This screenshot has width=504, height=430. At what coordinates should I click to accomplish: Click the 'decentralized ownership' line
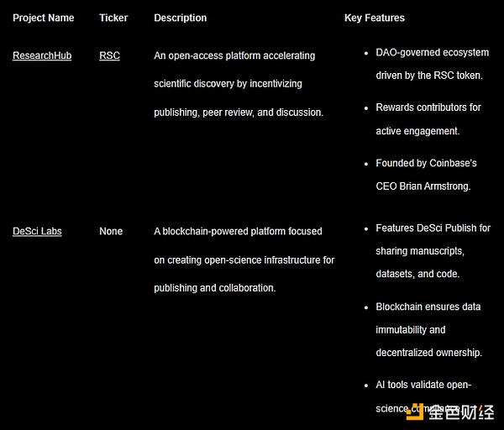428,353
